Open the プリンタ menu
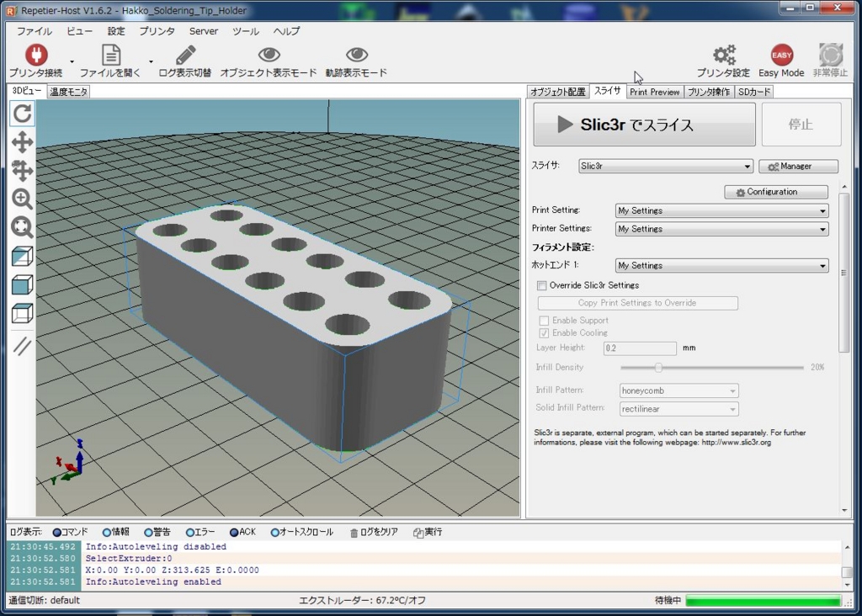 tap(157, 31)
